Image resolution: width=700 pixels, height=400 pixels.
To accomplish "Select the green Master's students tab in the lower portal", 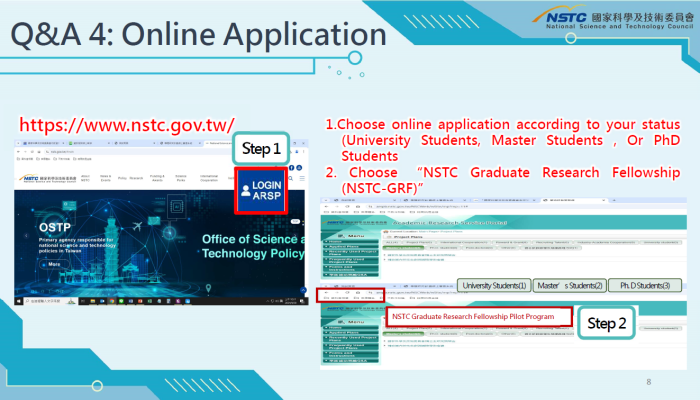I will pyautogui.click(x=404, y=334).
